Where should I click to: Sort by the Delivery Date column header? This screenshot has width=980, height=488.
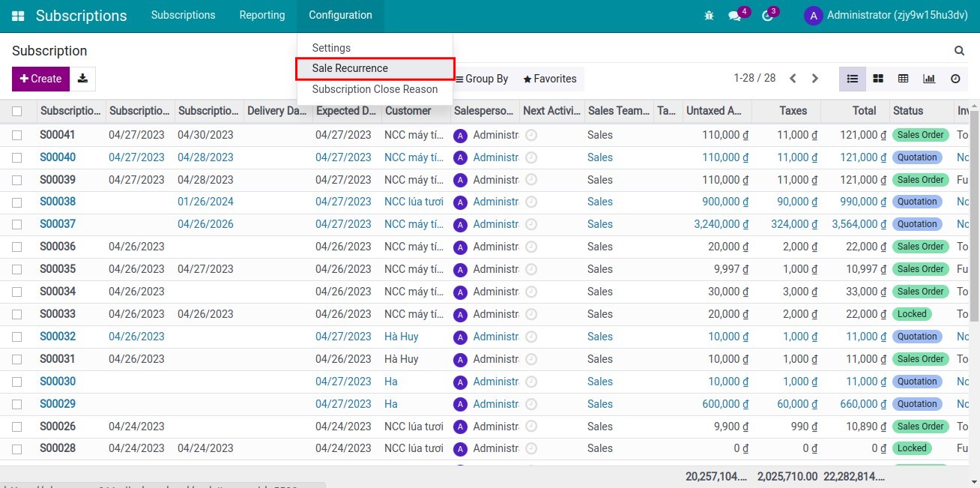click(276, 111)
